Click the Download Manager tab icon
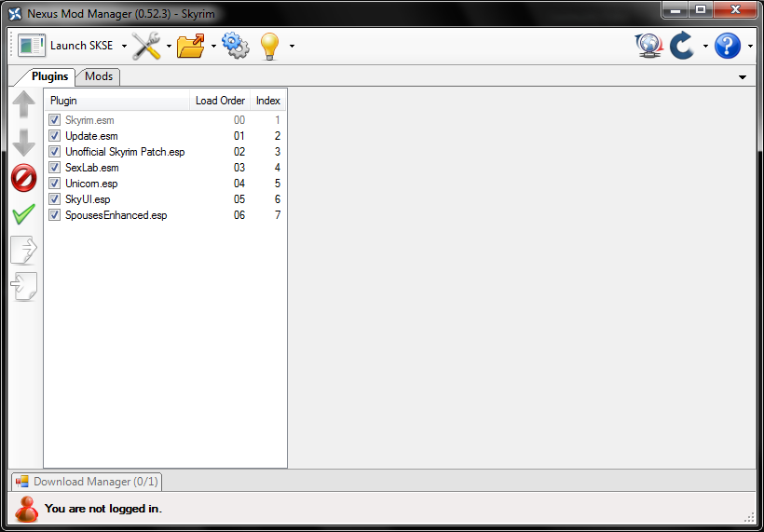Image resolution: width=764 pixels, height=532 pixels. pyautogui.click(x=22, y=482)
